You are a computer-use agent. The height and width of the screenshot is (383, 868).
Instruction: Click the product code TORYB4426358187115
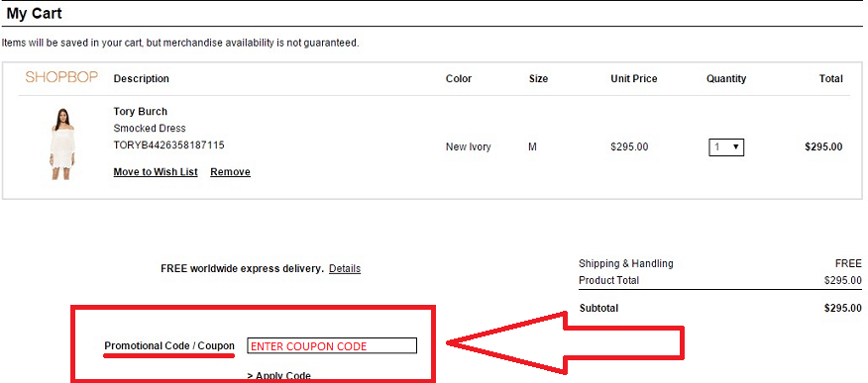tap(168, 144)
